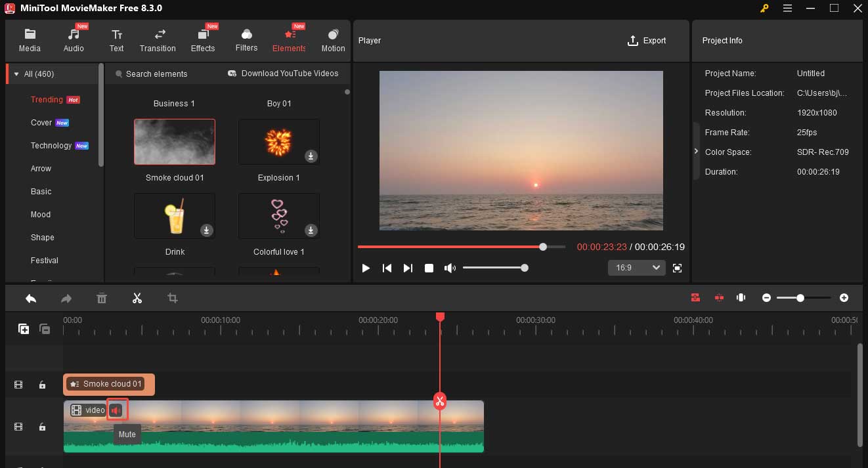Image resolution: width=868 pixels, height=468 pixels.
Task: Add a new track
Action: (x=24, y=329)
